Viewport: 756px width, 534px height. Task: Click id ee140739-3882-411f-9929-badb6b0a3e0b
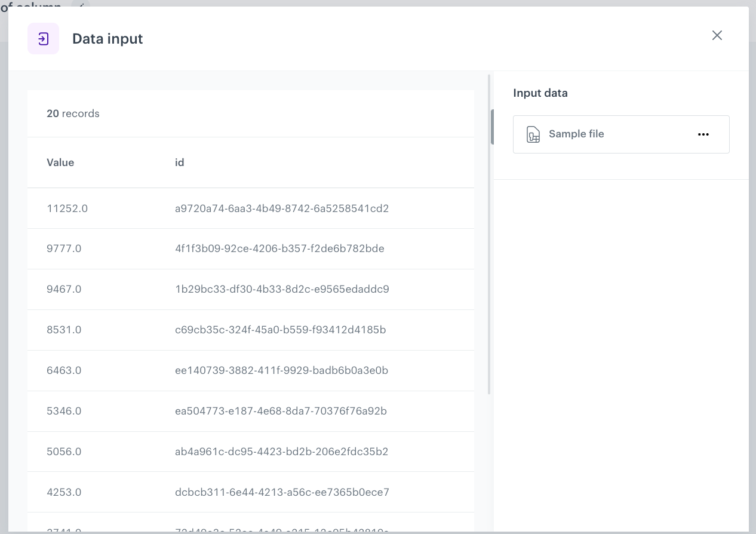click(x=281, y=370)
